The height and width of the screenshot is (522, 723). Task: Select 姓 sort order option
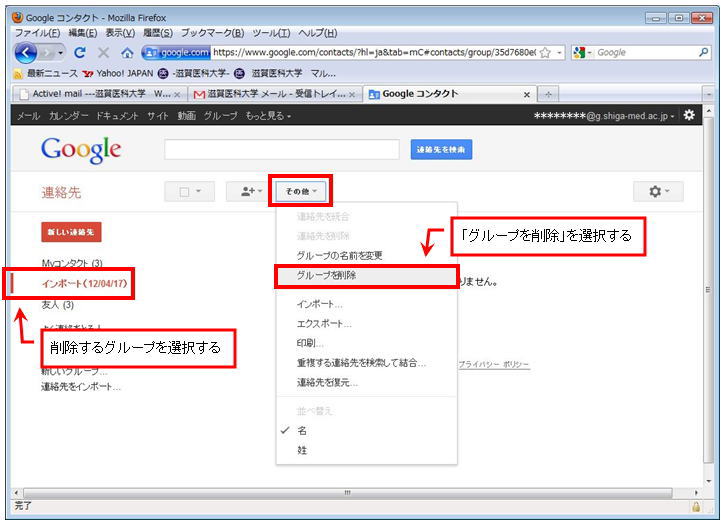coord(367,450)
